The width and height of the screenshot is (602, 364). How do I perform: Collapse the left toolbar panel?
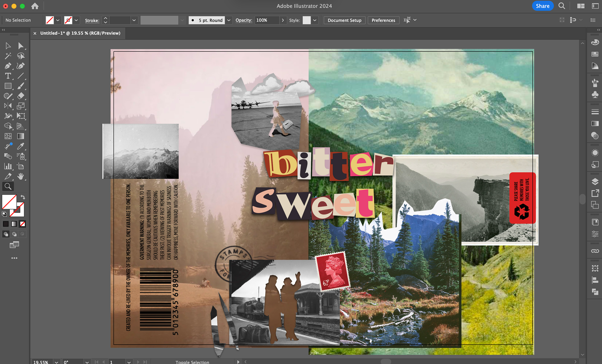(3, 30)
